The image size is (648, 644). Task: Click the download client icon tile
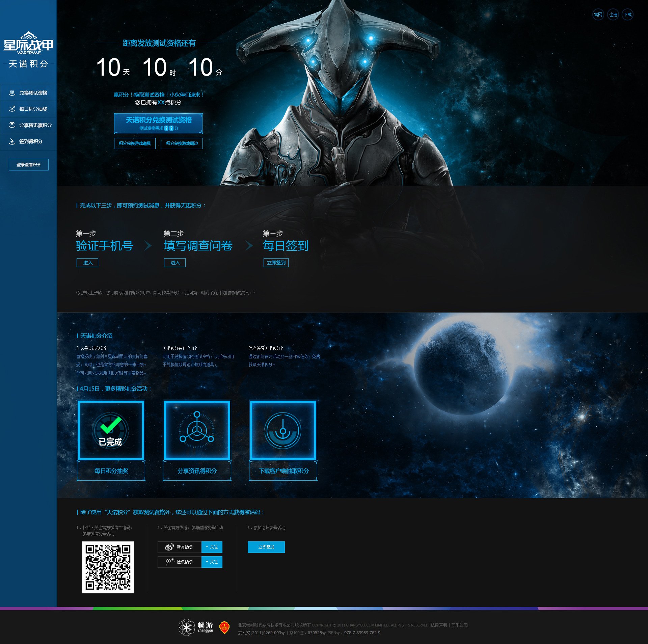coord(283,430)
